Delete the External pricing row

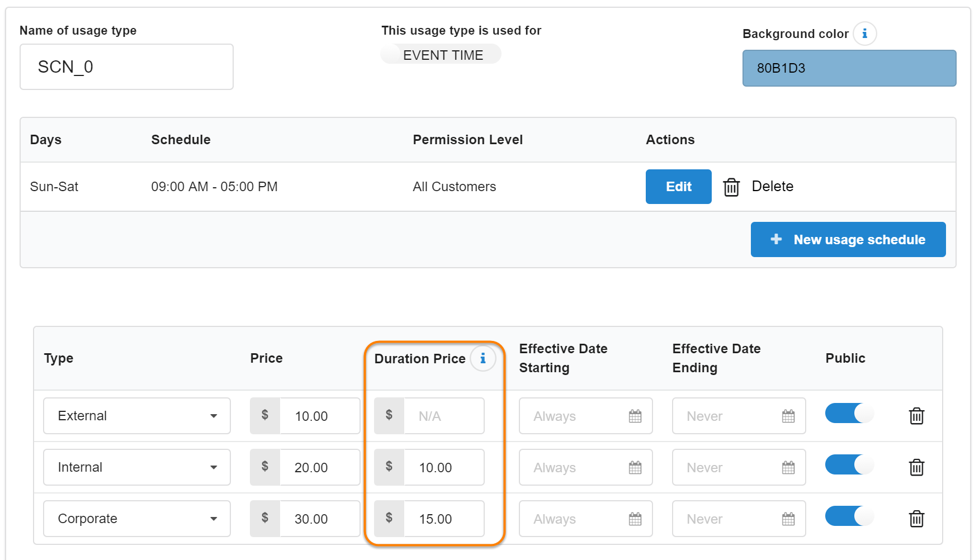916,416
